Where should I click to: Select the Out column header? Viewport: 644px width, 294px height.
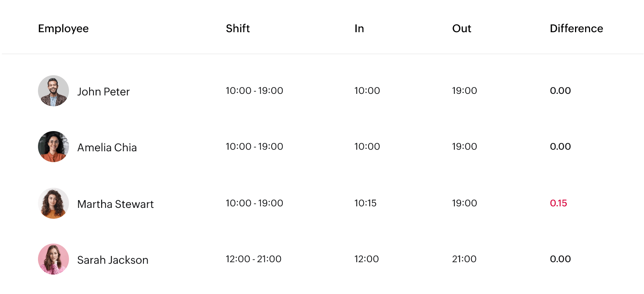[x=461, y=28]
